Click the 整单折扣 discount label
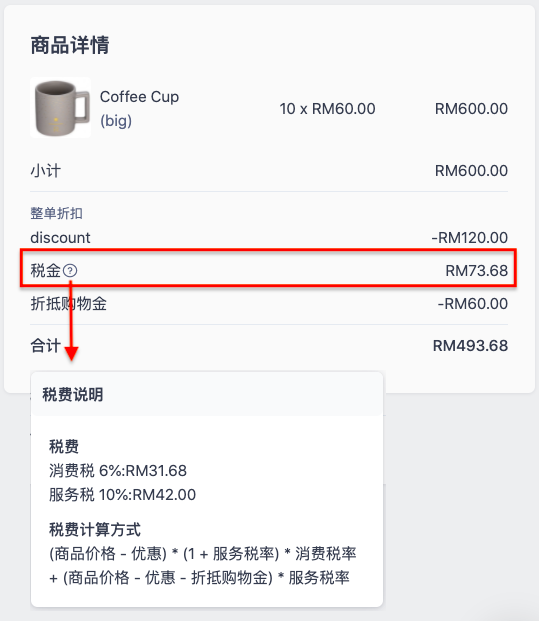The image size is (539, 621). [57, 213]
